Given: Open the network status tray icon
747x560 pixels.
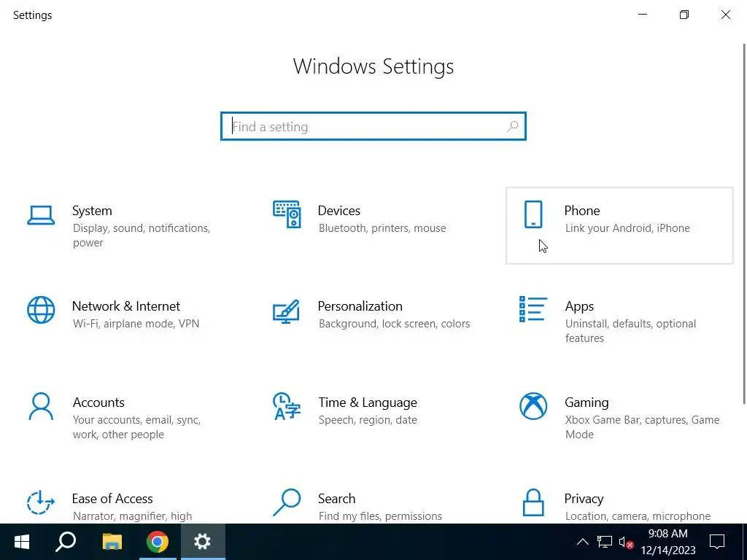Looking at the screenshot, I should (605, 542).
